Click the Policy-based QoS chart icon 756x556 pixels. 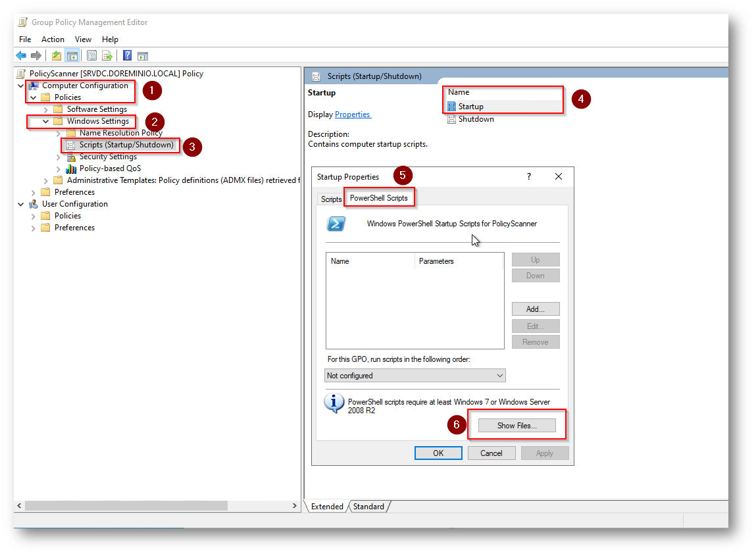pos(71,169)
